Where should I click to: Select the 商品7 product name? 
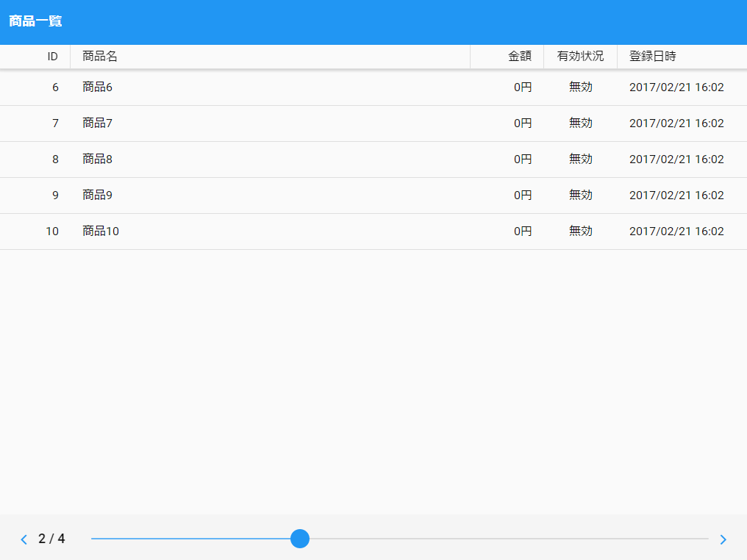pyautogui.click(x=97, y=123)
